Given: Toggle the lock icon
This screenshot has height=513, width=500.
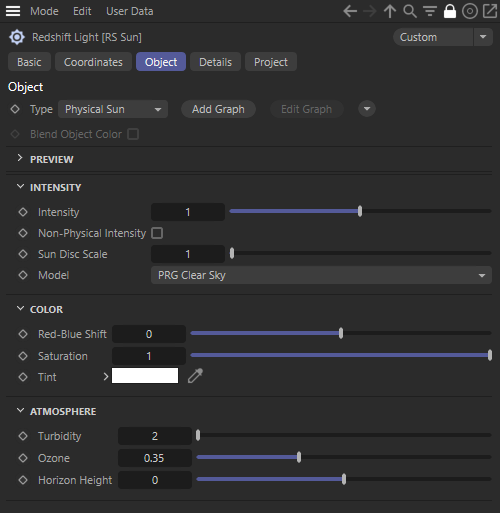Looking at the screenshot, I should 450,11.
